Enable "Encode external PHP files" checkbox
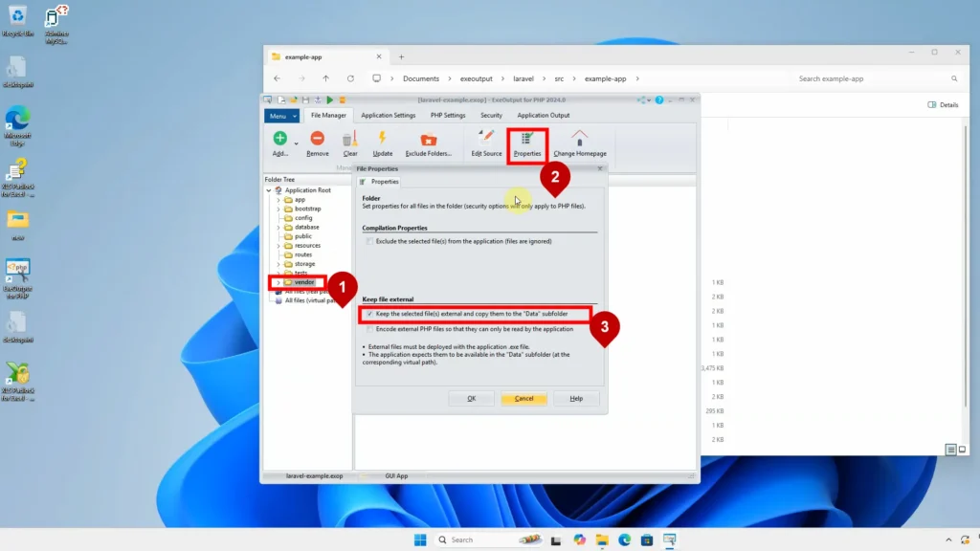 pyautogui.click(x=369, y=329)
